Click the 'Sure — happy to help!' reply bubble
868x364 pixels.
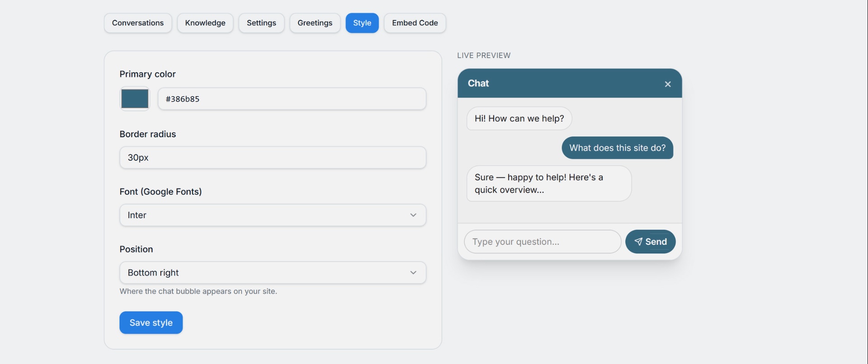coord(549,183)
